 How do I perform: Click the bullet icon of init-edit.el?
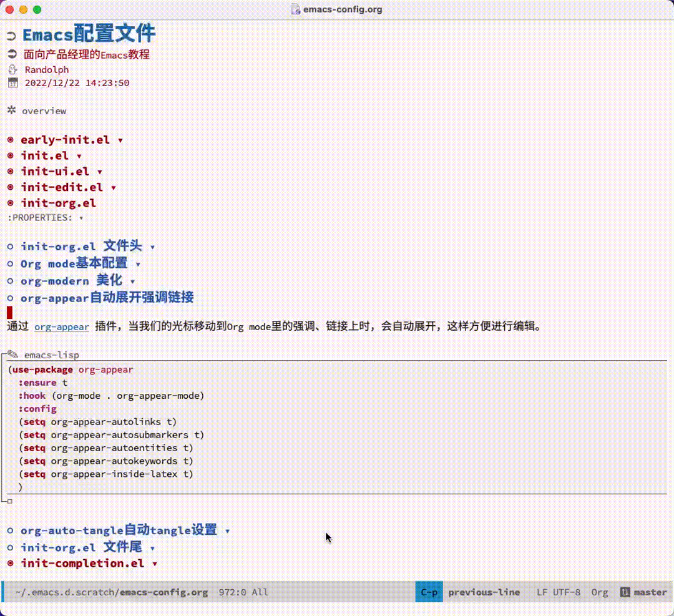[x=11, y=187]
